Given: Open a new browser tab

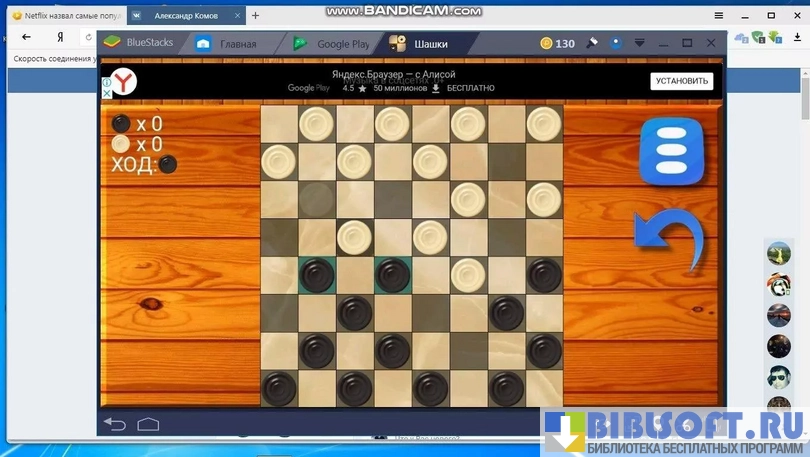Looking at the screenshot, I should point(255,15).
